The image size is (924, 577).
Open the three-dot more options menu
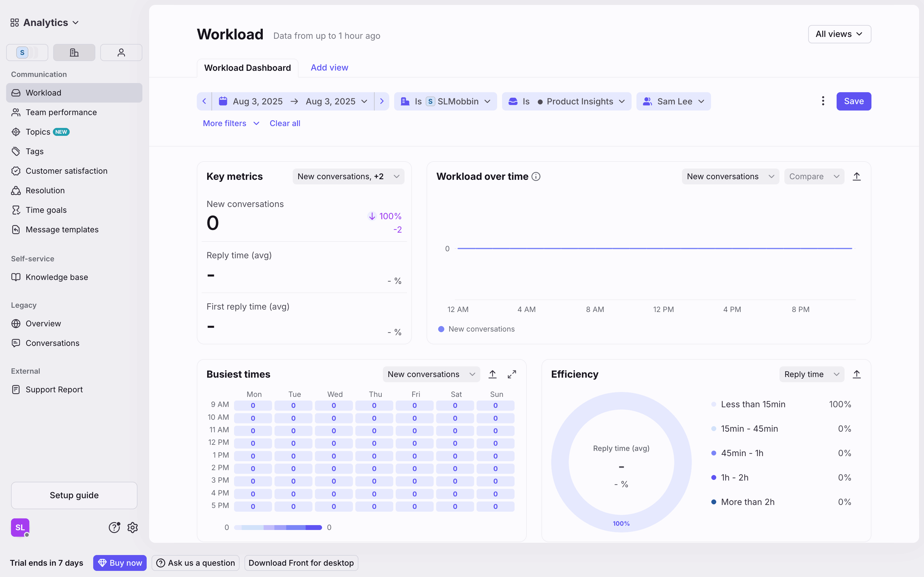[823, 101]
